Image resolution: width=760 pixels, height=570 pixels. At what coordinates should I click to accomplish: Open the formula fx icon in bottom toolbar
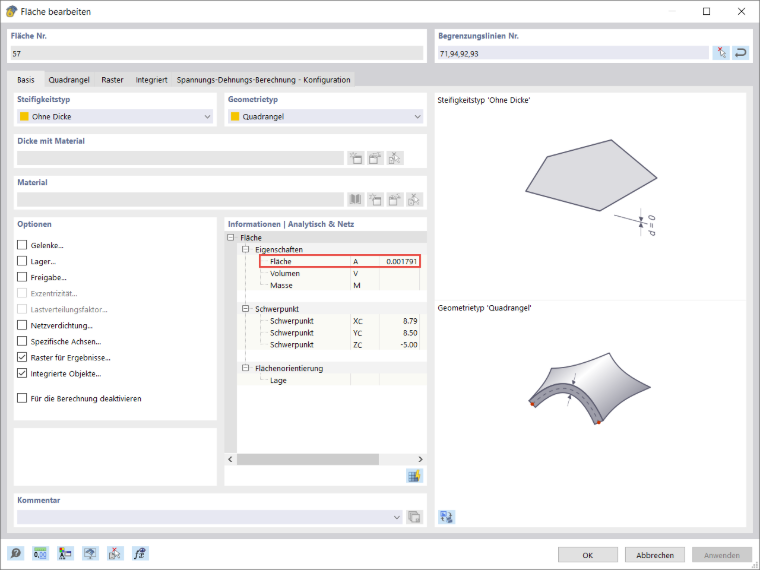click(x=140, y=553)
